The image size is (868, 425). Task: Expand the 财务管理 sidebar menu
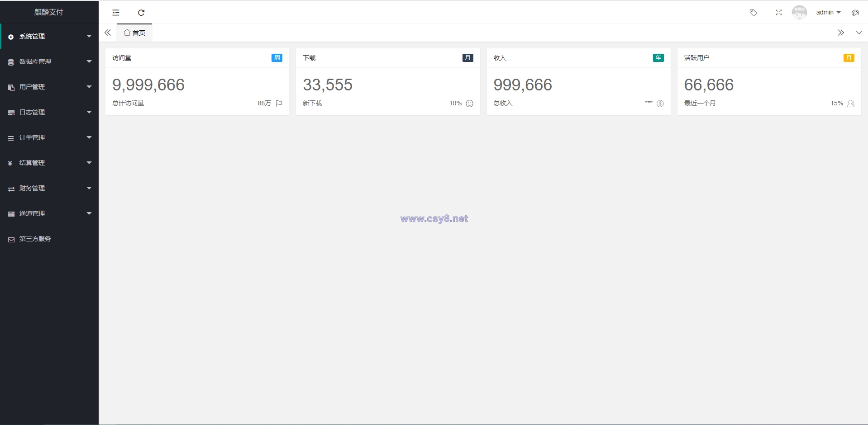[49, 188]
